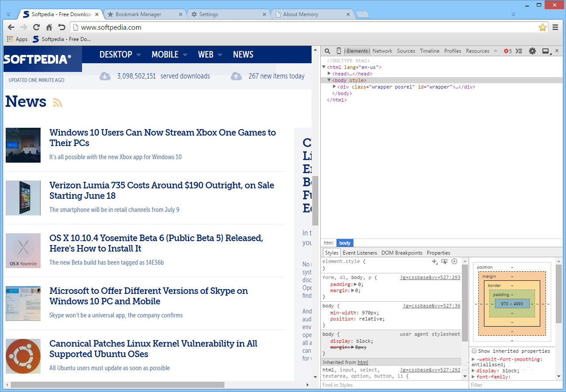Toggle device mode phone icon
566x392 pixels.
[x=339, y=51]
